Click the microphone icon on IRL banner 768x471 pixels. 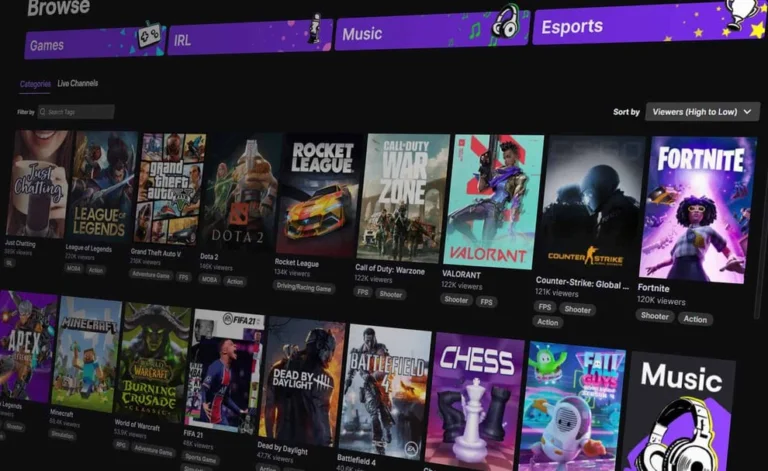pyautogui.click(x=315, y=28)
